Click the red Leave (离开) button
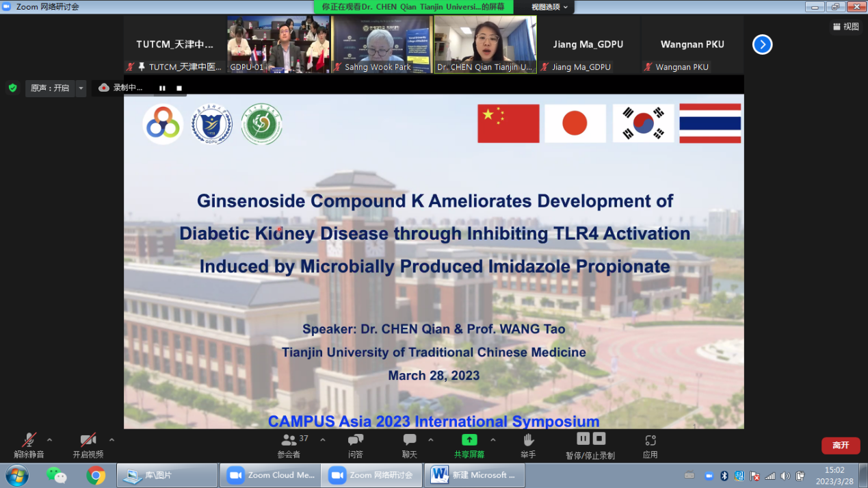Image resolution: width=868 pixels, height=488 pixels. (840, 446)
